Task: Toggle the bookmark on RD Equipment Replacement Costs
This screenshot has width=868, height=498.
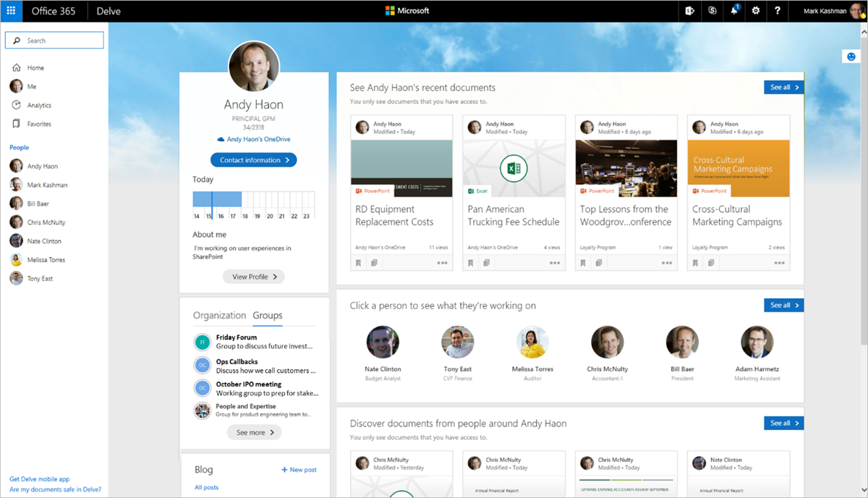Action: (x=358, y=262)
